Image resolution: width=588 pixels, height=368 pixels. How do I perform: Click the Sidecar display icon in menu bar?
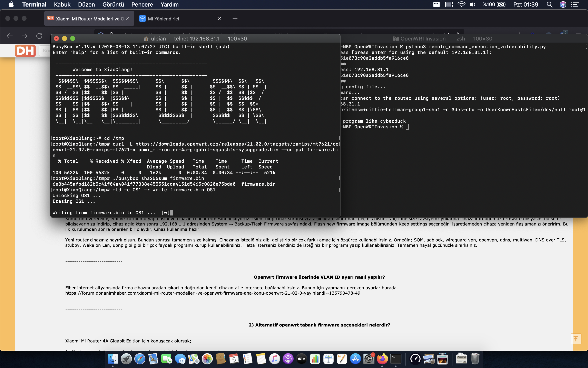click(x=449, y=4)
